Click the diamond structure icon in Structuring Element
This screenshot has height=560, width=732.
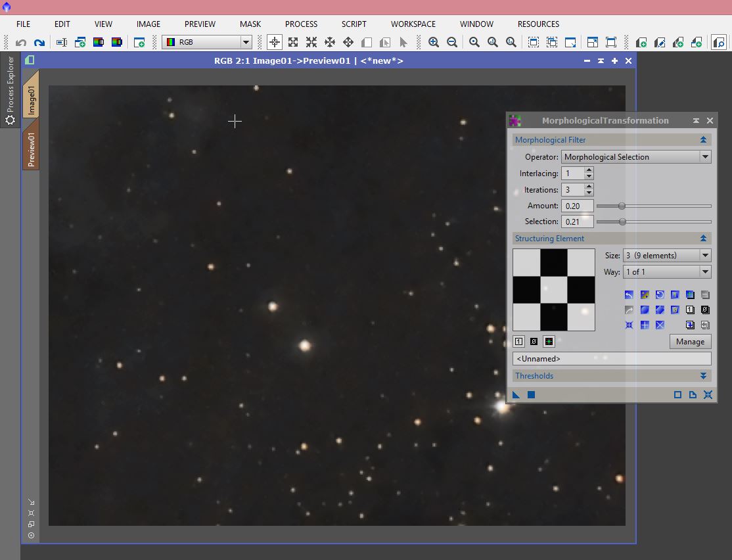(x=660, y=310)
